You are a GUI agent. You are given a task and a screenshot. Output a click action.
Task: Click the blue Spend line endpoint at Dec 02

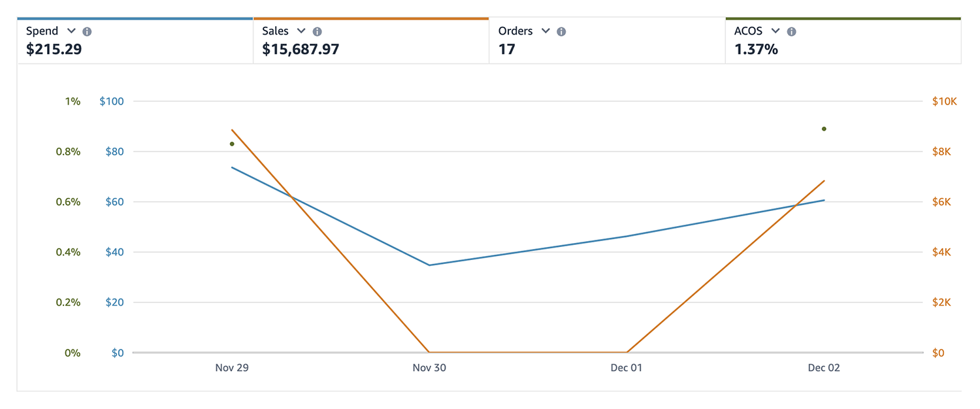824,200
